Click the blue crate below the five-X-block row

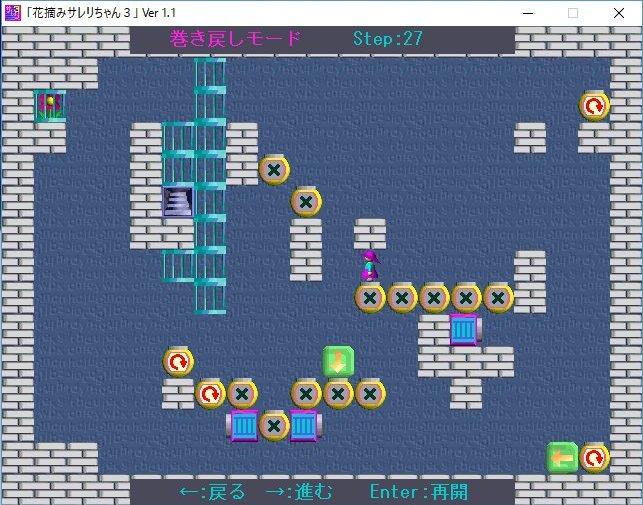coord(463,329)
